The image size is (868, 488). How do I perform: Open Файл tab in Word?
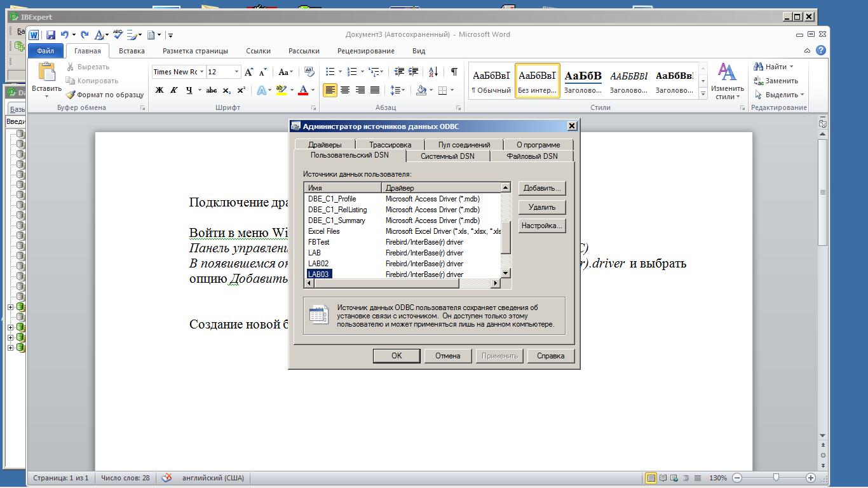(45, 51)
